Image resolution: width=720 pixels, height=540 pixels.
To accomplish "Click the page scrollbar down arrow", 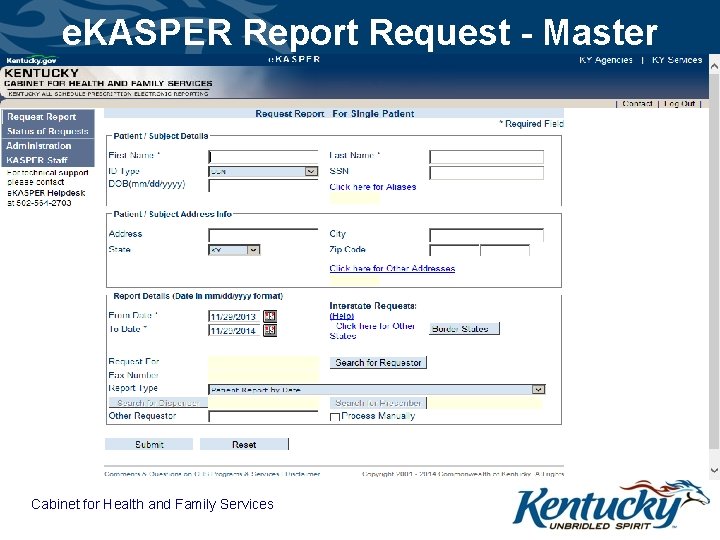I will point(714,470).
